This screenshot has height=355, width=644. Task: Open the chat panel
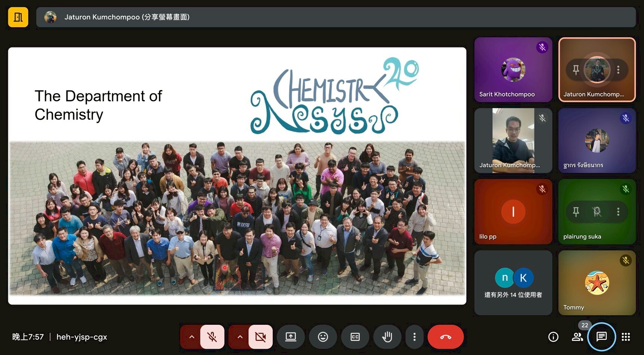point(601,337)
